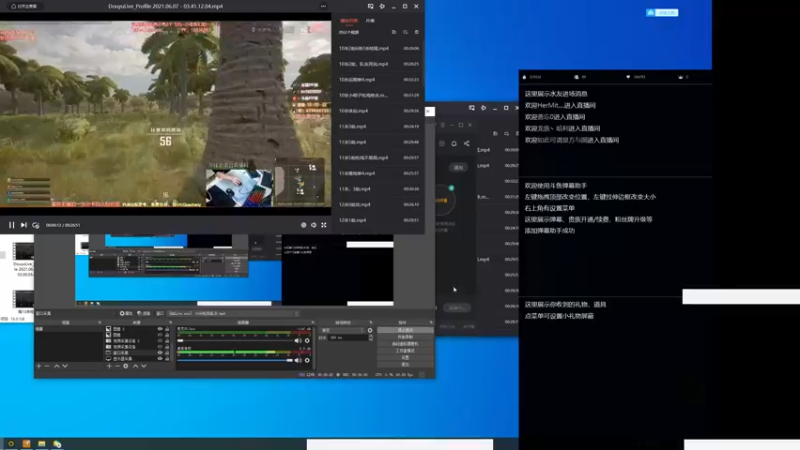
Task: Click the share icon in background window
Action: click(467, 144)
